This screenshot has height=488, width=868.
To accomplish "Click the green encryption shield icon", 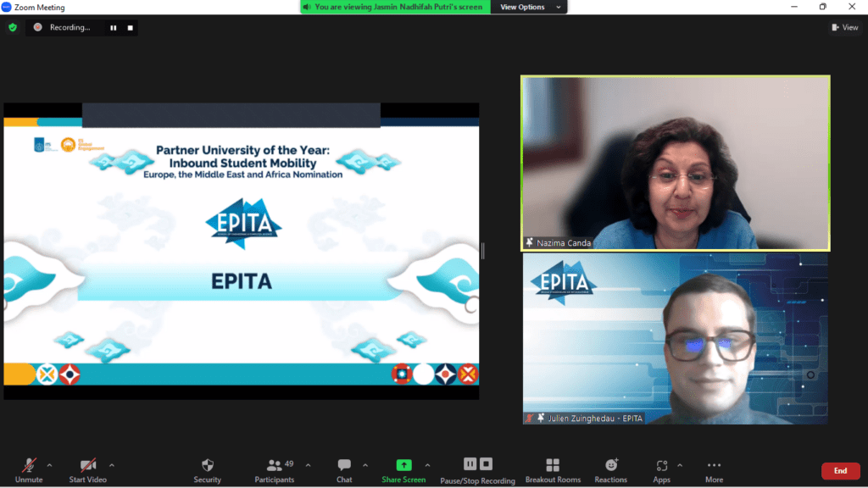I will click(x=13, y=27).
